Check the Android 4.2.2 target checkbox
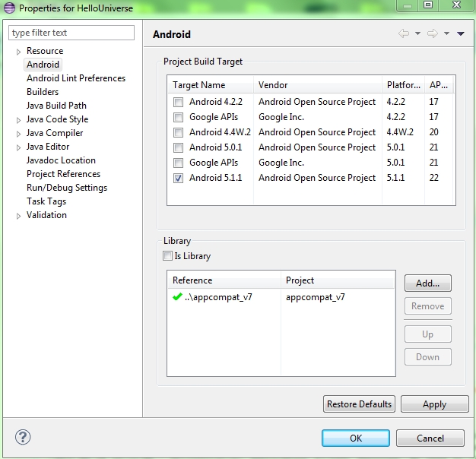Viewport: 476px width, 459px height. 178,102
